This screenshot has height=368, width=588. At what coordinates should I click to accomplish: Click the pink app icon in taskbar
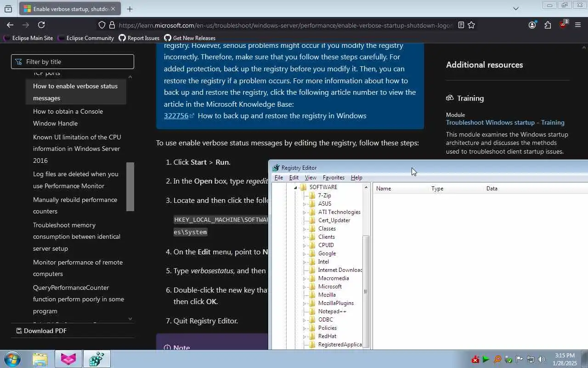68,359
